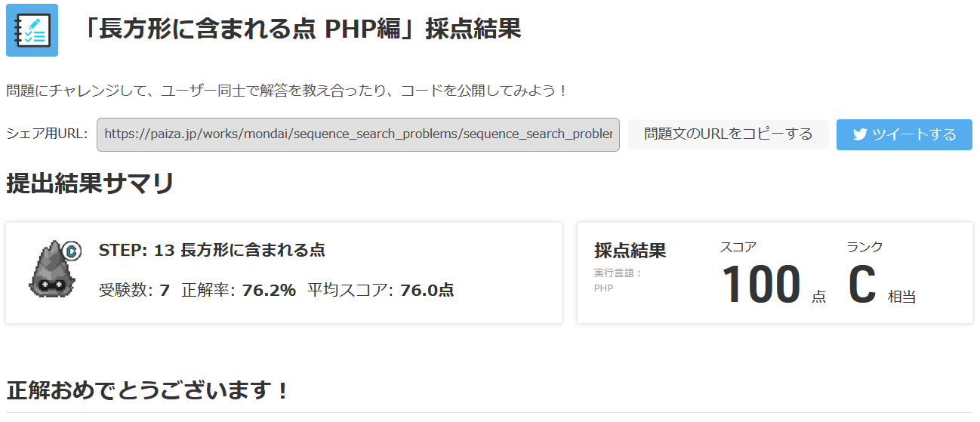Click the blue checklist notebook icon

click(32, 30)
